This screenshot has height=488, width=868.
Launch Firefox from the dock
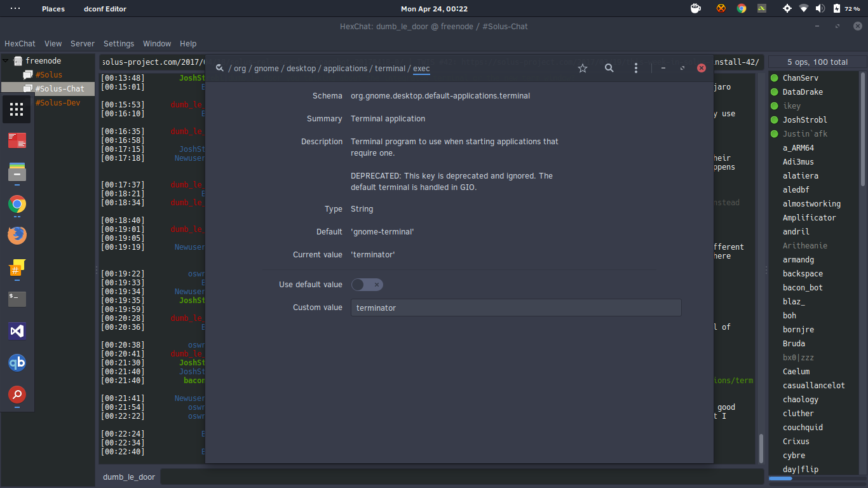click(17, 235)
